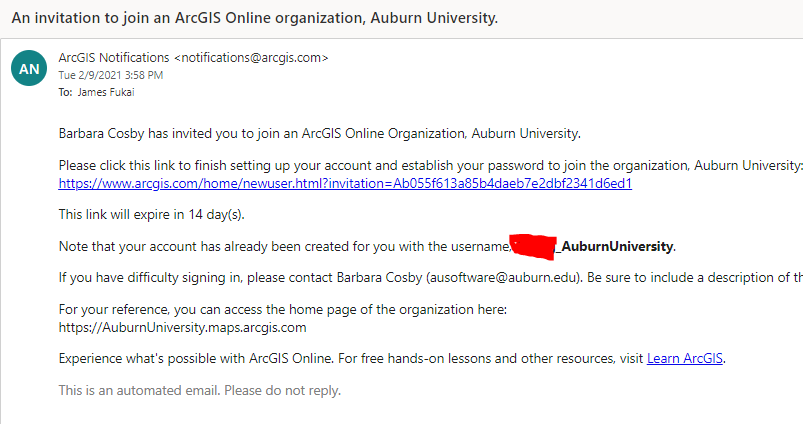Open the Learn ArcGIS link
This screenshot has height=424, width=803.
[685, 358]
